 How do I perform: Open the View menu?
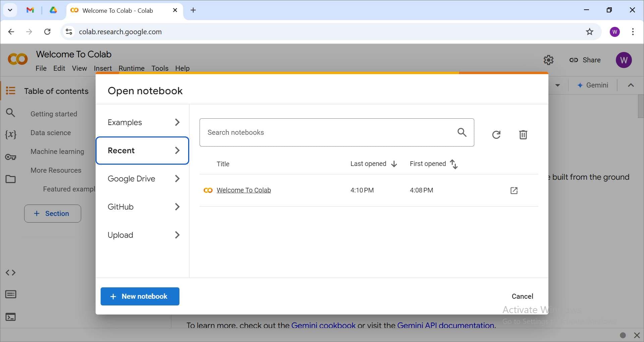point(79,68)
